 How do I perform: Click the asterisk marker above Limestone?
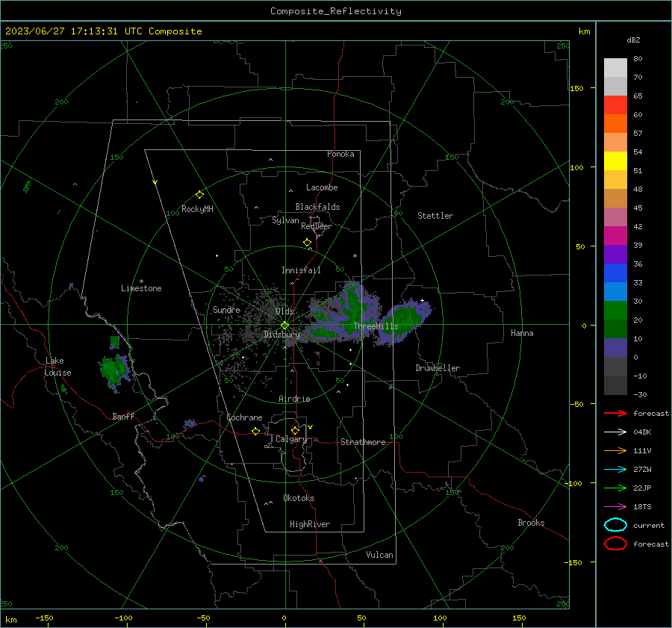click(141, 282)
